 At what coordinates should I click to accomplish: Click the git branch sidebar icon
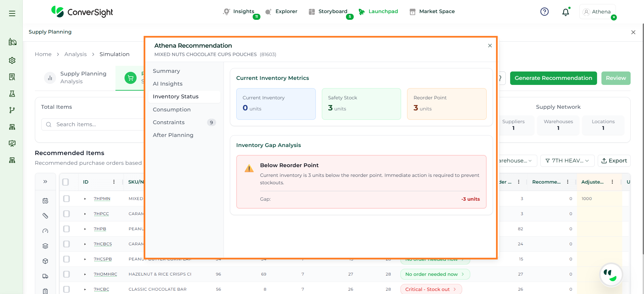12,110
